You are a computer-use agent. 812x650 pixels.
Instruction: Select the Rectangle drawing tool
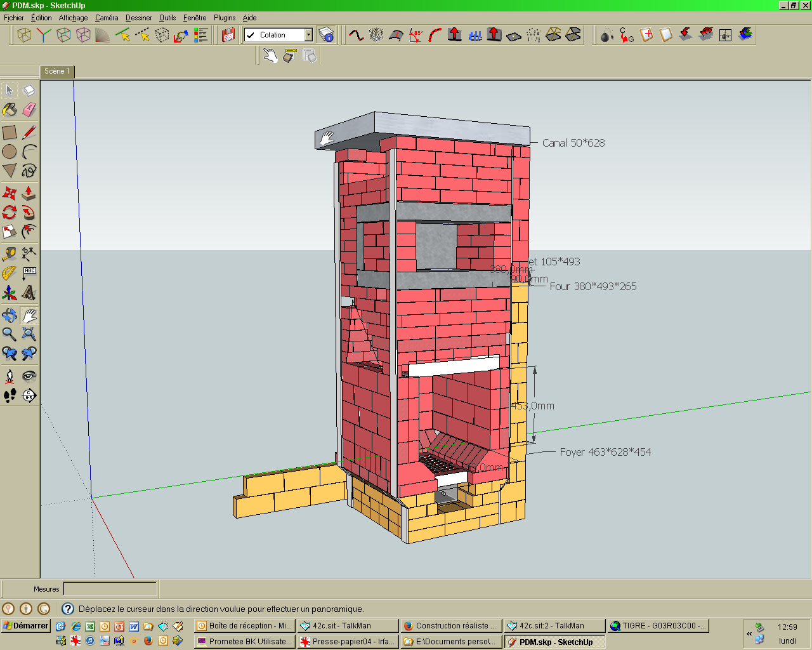pyautogui.click(x=10, y=133)
